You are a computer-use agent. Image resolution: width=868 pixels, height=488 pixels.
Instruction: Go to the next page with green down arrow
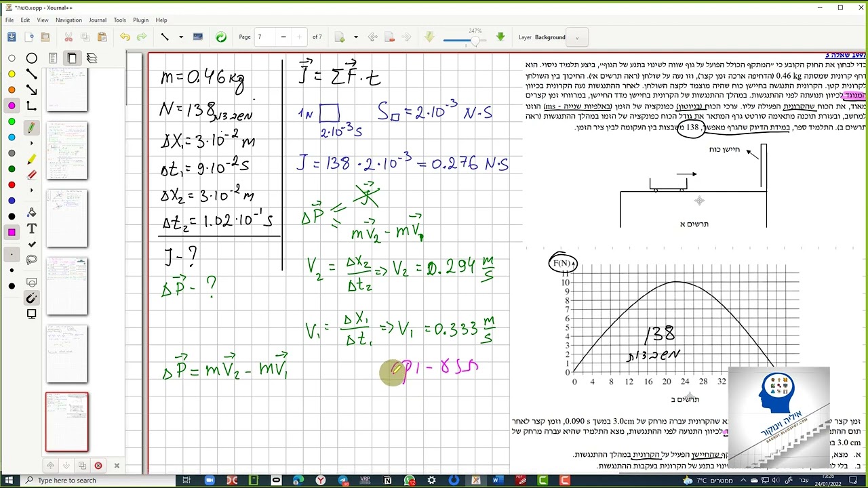point(500,37)
